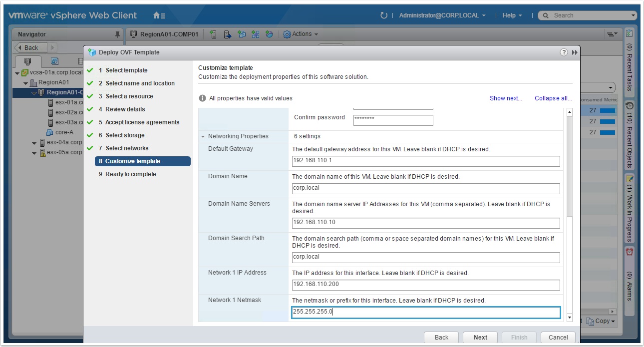Go to step 5 Accept license agreements
This screenshot has width=644, height=347.
coord(139,122)
